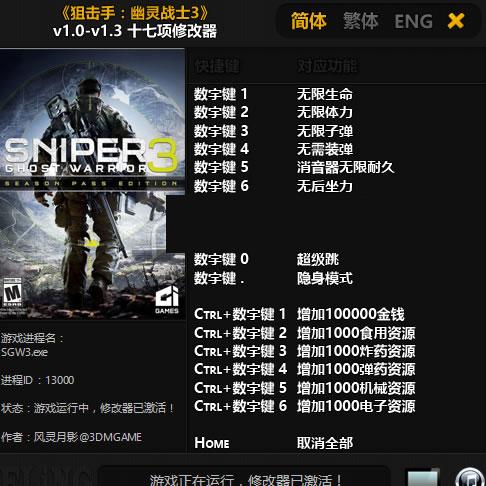
Task: Close the trainer with the yellow X
Action: (x=456, y=21)
